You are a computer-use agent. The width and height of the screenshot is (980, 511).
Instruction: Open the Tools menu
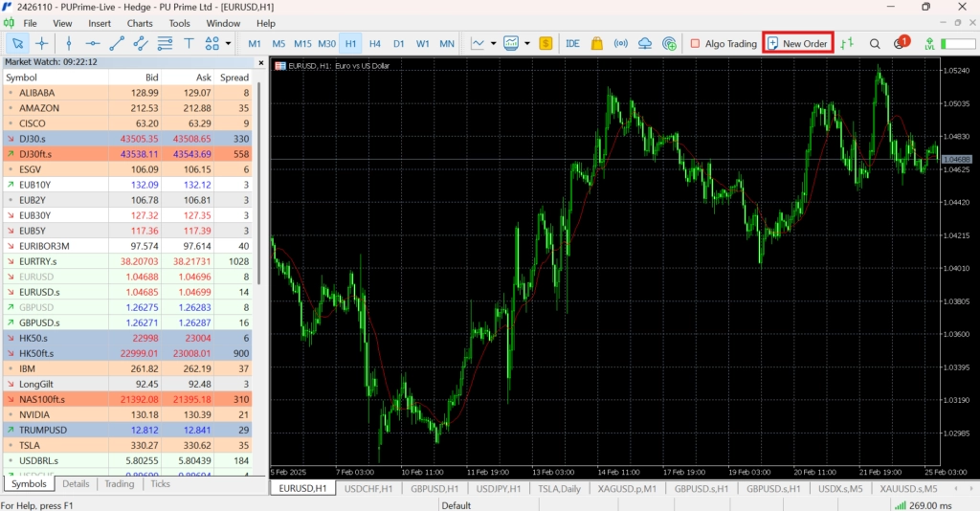[x=179, y=23]
